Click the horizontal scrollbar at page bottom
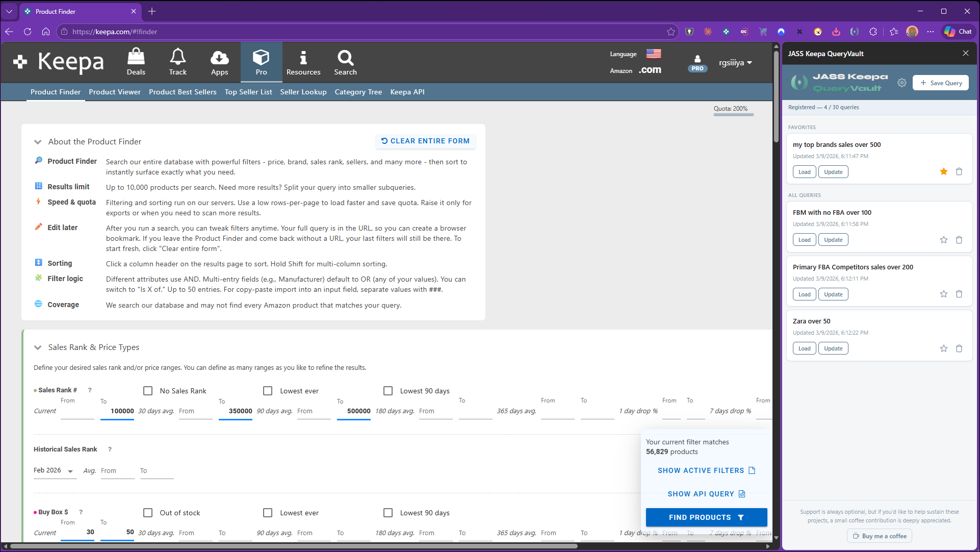This screenshot has width=980, height=552. pos(293,546)
